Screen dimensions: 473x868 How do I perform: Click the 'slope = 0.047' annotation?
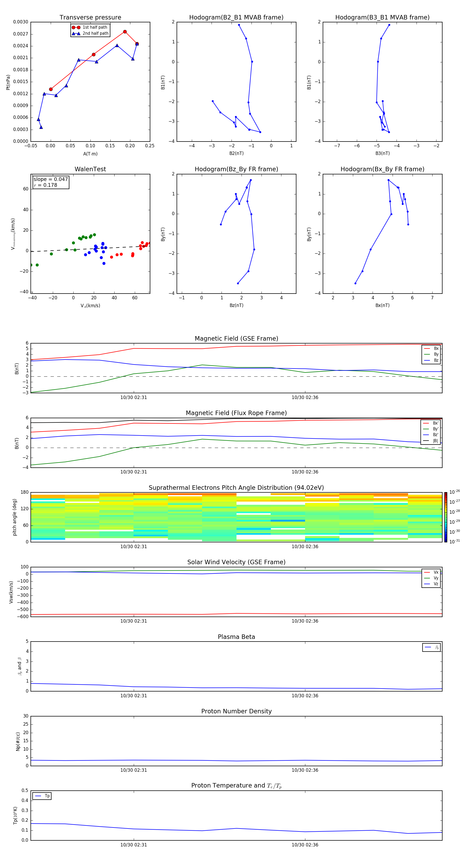(x=51, y=179)
